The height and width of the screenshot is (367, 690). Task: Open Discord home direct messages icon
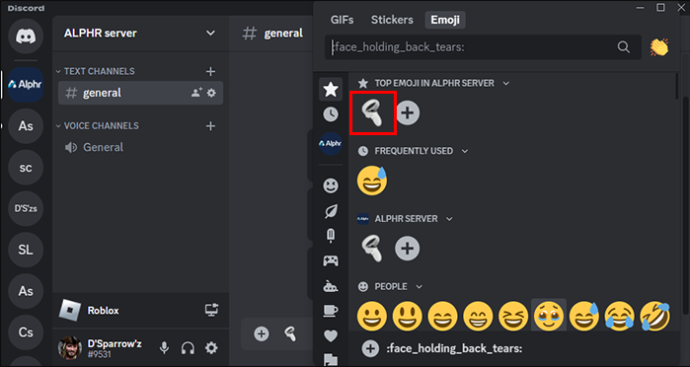(26, 36)
